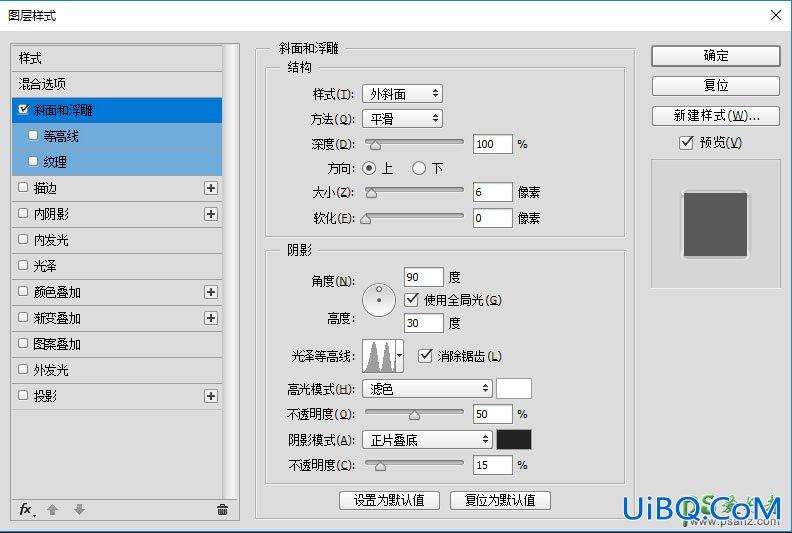Screen dimensions: 792x533
Task: Enable the 内发光 checkbox
Action: tap(23, 239)
